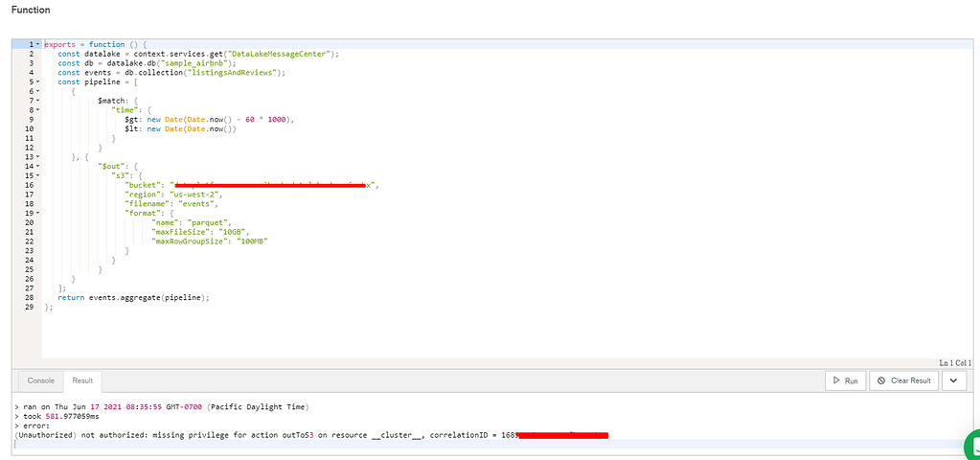Image resolution: width=980 pixels, height=460 pixels.
Task: Fold the "time" object at line 8
Action: tap(37, 109)
